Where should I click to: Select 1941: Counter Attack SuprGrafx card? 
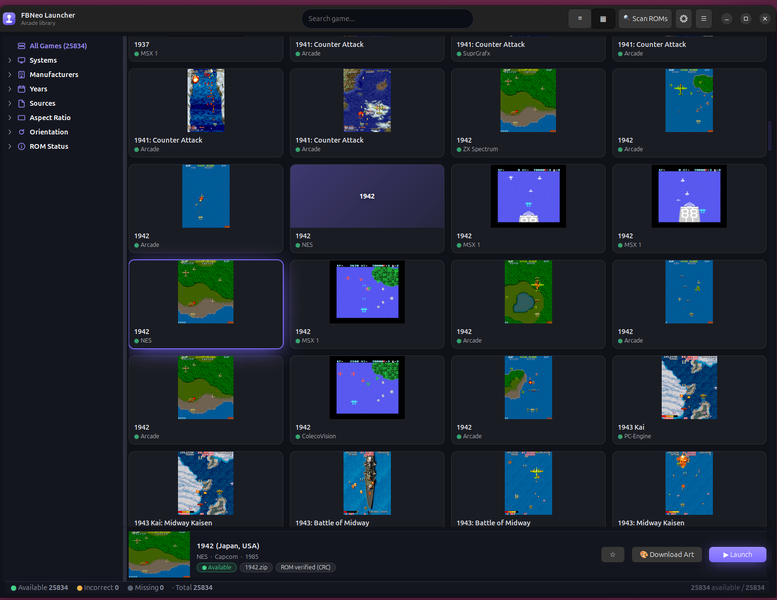528,49
